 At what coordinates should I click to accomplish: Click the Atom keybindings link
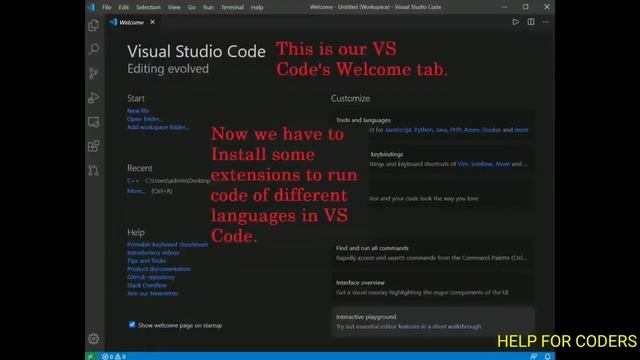click(502, 164)
